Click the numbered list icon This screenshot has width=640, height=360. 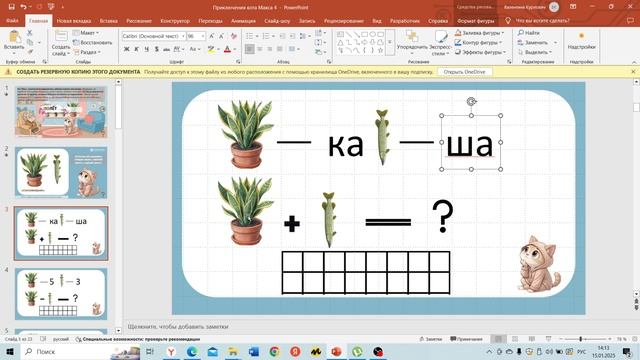[266, 36]
